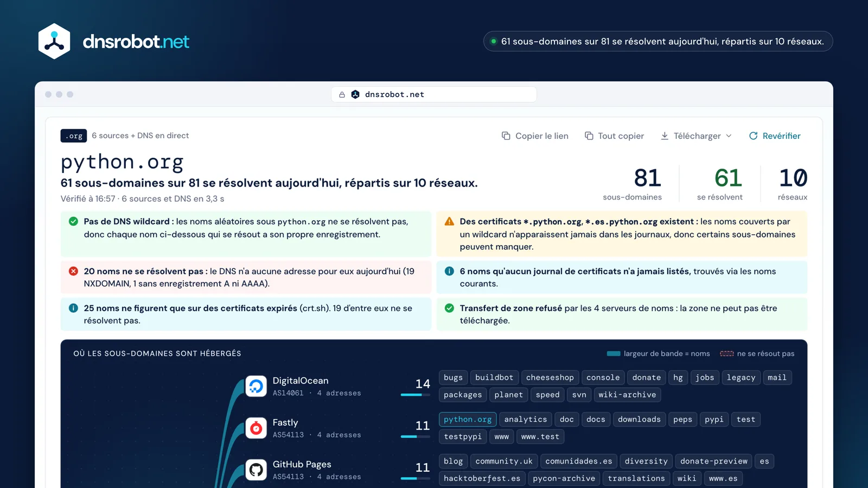
Task: Select the jobs subdomain tag
Action: click(705, 377)
